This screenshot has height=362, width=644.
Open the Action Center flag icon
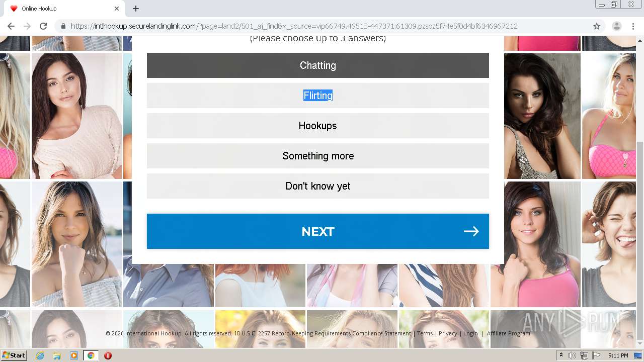(596, 355)
